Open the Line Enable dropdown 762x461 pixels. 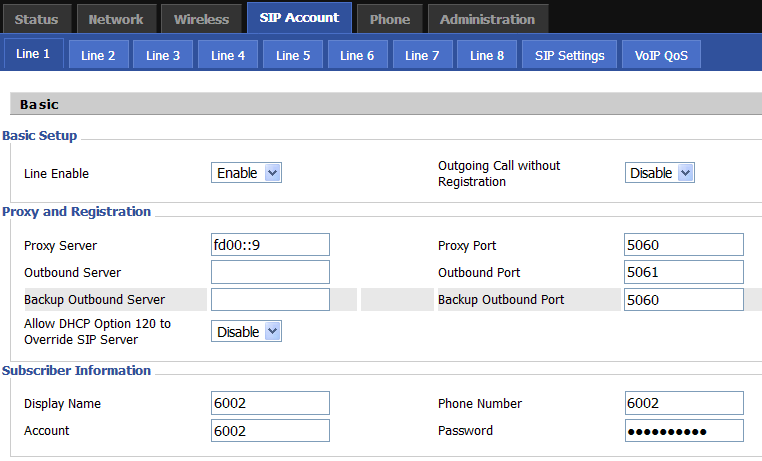point(246,173)
